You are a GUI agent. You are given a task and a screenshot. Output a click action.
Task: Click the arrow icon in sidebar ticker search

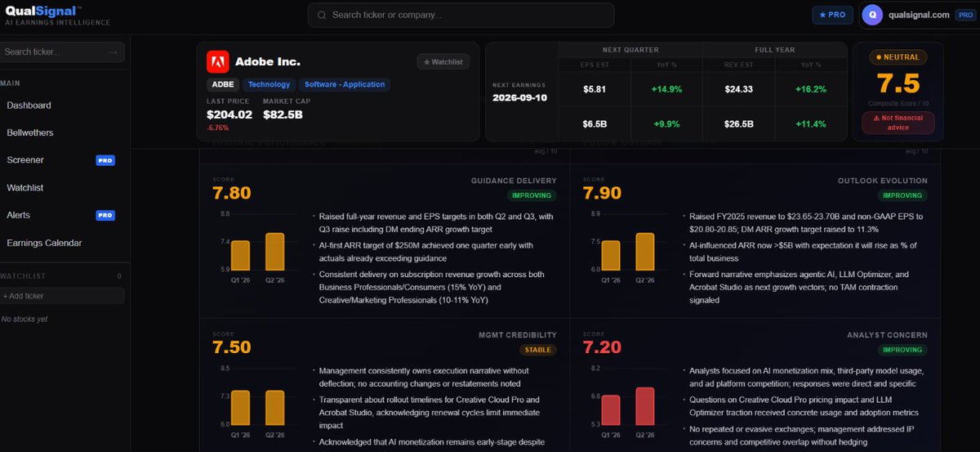(x=113, y=51)
